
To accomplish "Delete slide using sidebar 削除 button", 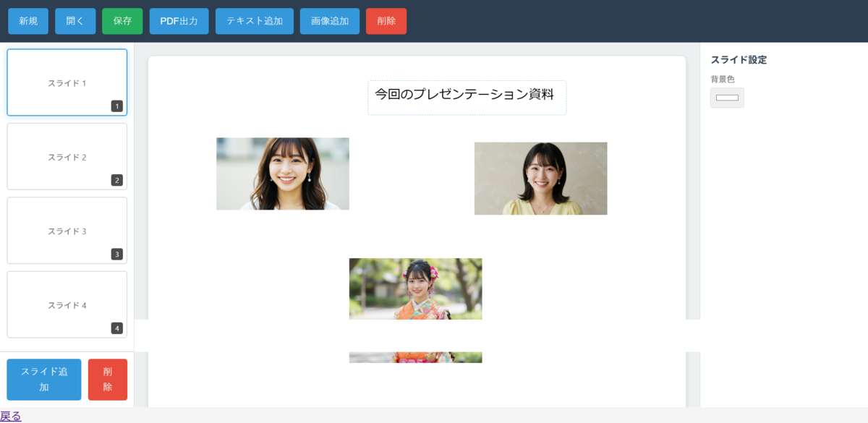I will (x=108, y=380).
